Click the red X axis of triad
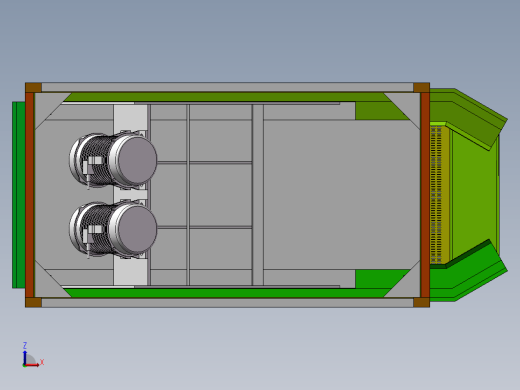The width and height of the screenshot is (520, 390). tap(32, 365)
